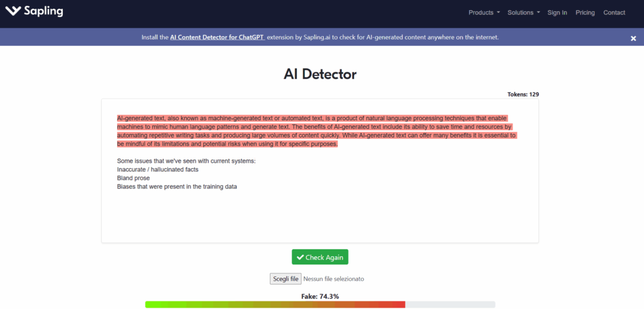This screenshot has height=309, width=644.
Task: Expand the Products dropdown menu
Action: click(484, 13)
